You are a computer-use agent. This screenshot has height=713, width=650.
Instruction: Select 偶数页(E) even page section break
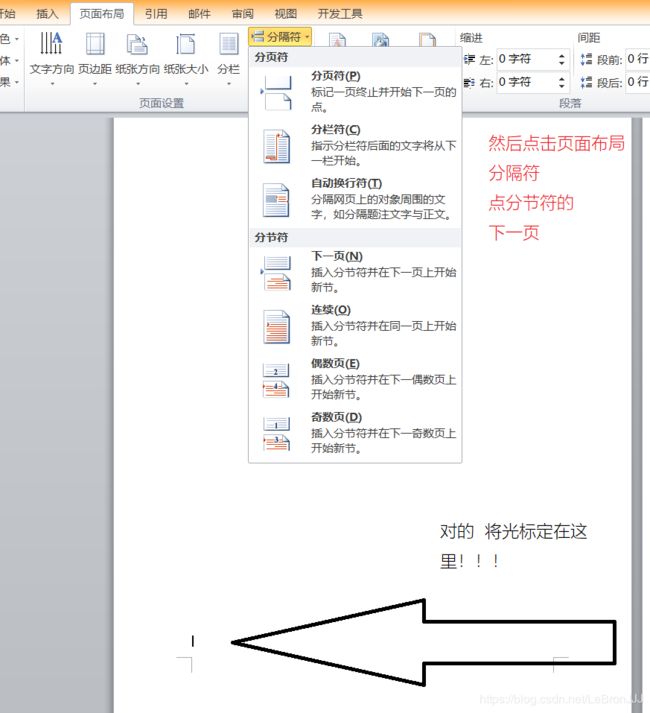(x=355, y=379)
